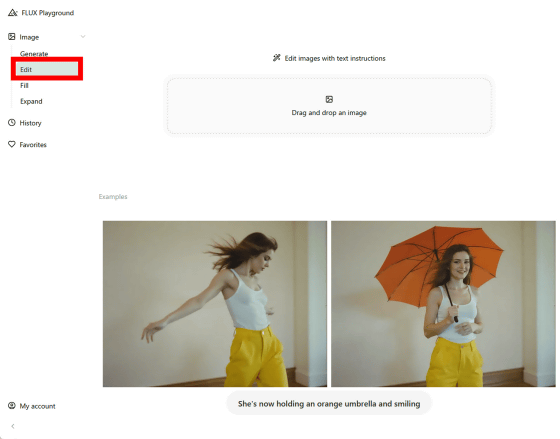Select the Edit menu item
This screenshot has width=560, height=439.
click(x=47, y=69)
